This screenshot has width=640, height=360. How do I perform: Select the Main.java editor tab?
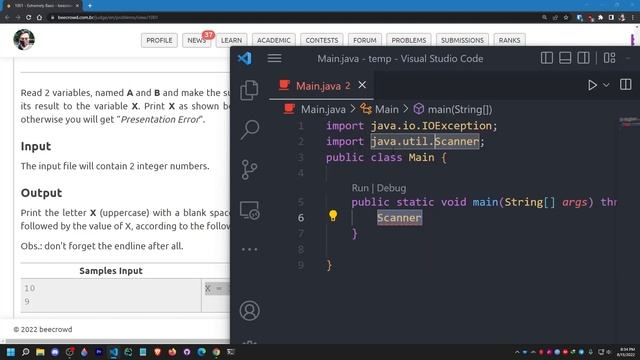click(321, 85)
